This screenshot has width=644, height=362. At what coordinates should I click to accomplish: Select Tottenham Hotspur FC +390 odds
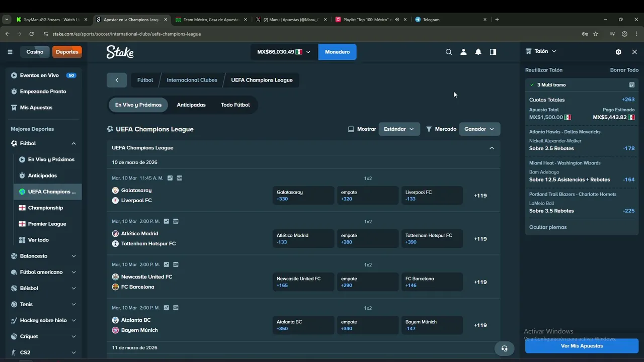tap(432, 239)
